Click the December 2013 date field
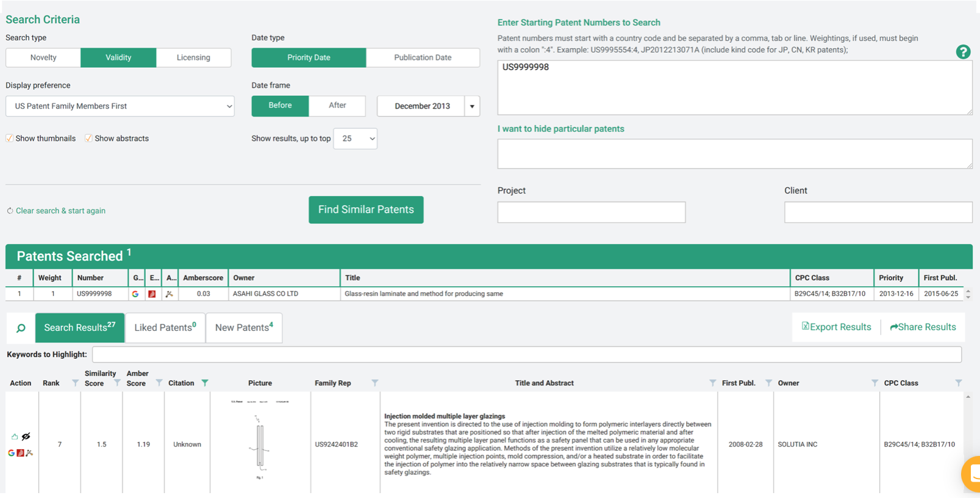 [x=421, y=106]
